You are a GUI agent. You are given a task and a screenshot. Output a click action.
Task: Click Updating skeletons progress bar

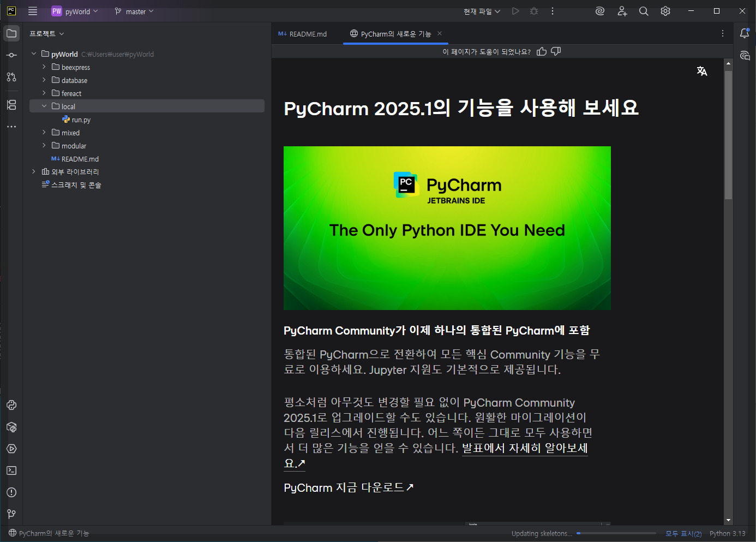pos(616,533)
